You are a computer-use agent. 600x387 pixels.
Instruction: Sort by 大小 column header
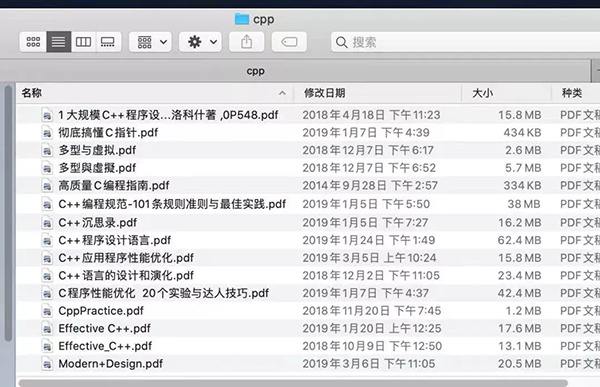point(483,93)
